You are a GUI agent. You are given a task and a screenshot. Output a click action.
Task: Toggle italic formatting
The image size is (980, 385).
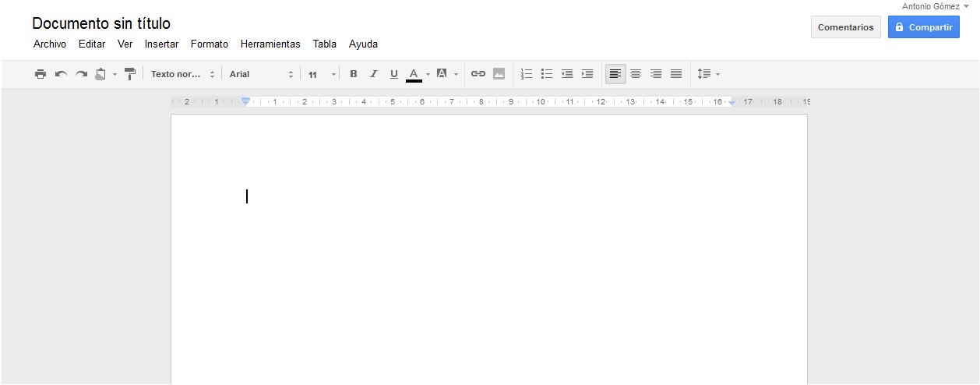coord(373,74)
